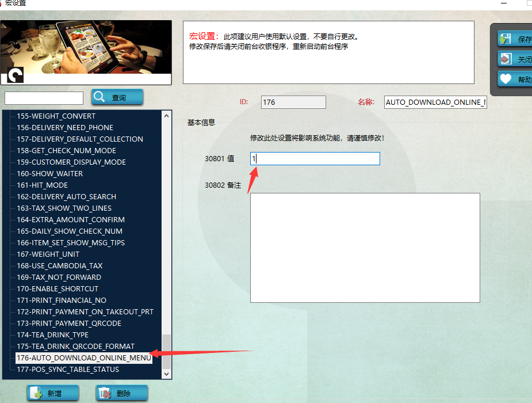532x403 pixels.
Task: Choose 170-ENABLE_SHORTCUT from the macro list
Action: (x=58, y=289)
